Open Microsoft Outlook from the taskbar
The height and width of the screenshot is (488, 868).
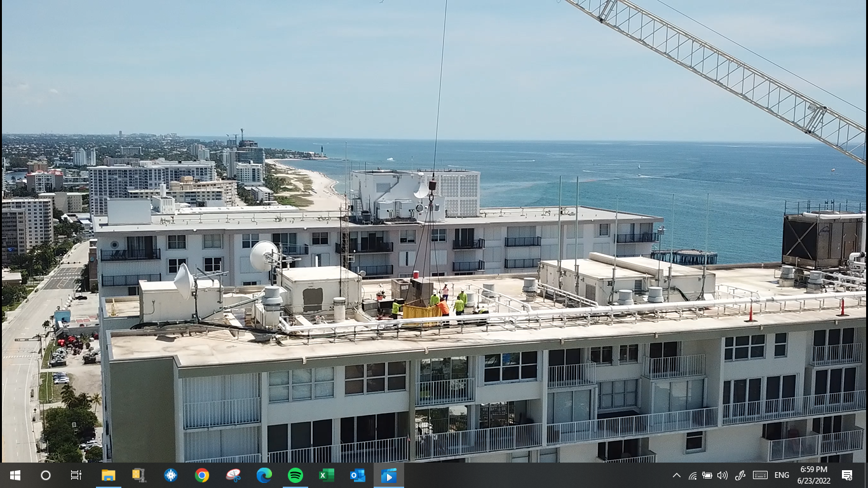coord(358,475)
